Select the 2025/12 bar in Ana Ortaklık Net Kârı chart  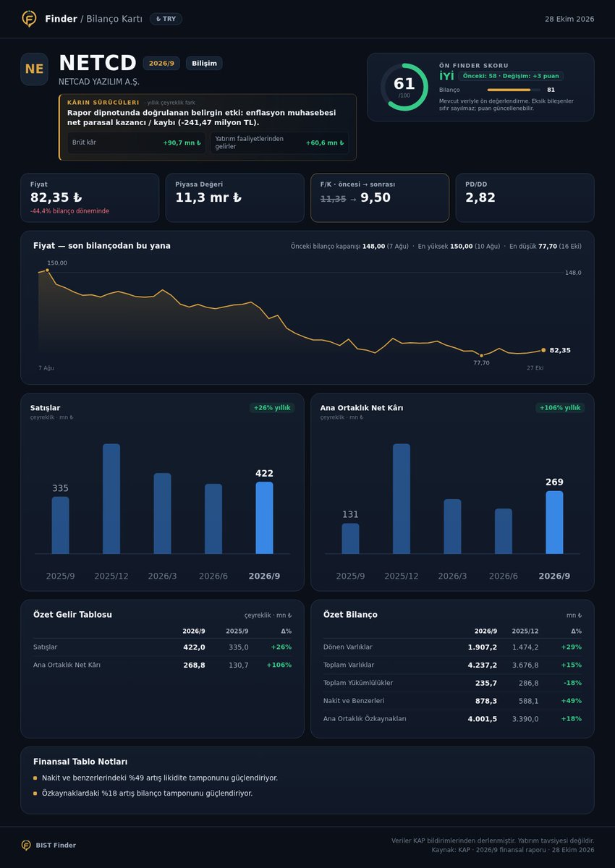tap(402, 499)
